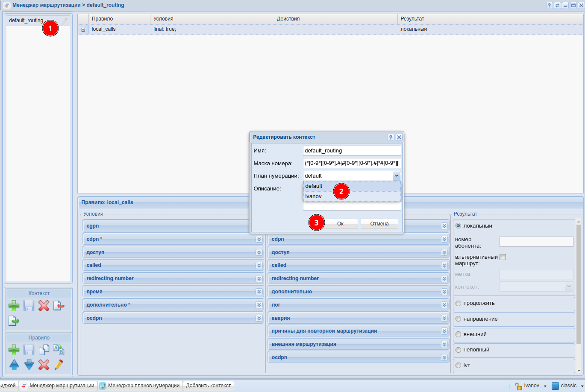Switch to 'Менеджер планов нумерации' taskbar tab
Screen dimensions: 585x392
coord(144,386)
